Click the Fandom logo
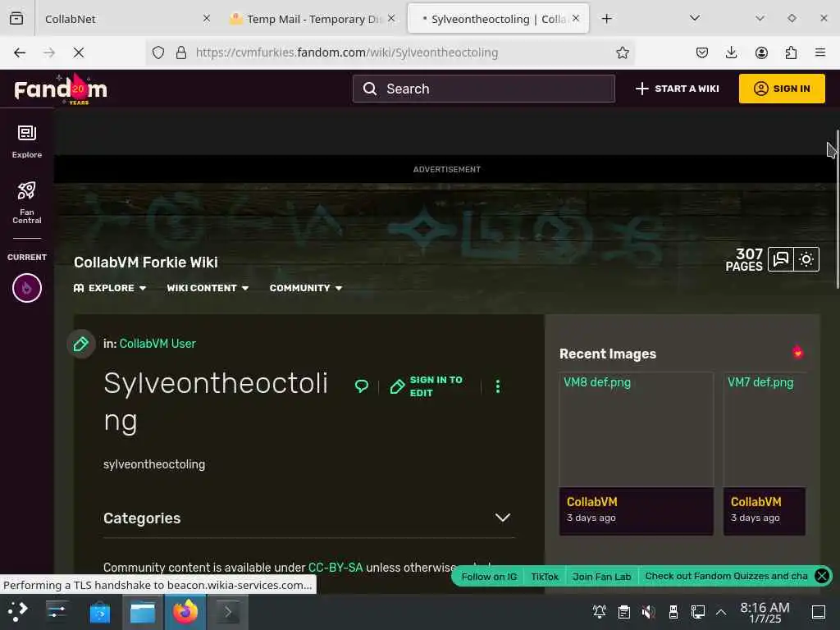This screenshot has width=840, height=630. click(61, 89)
